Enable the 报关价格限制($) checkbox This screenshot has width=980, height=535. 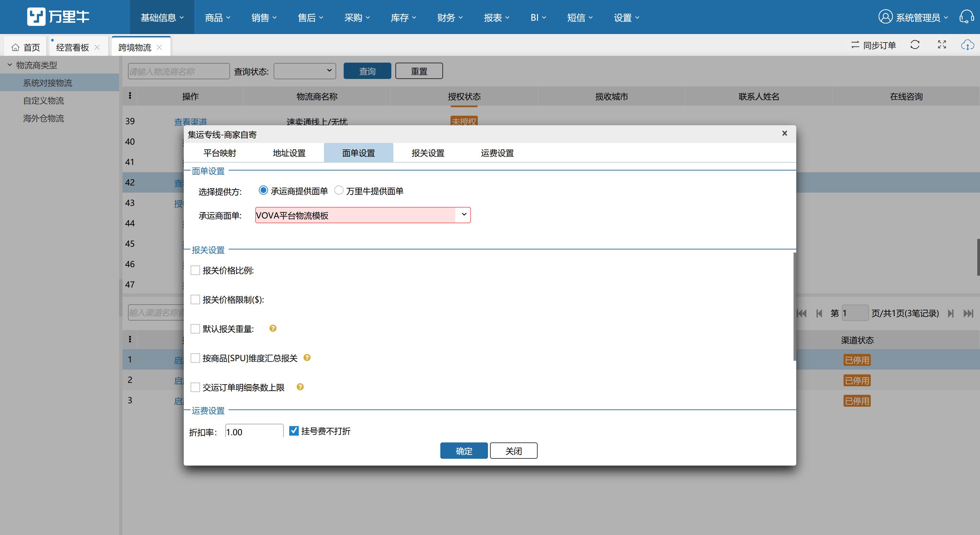coord(195,299)
